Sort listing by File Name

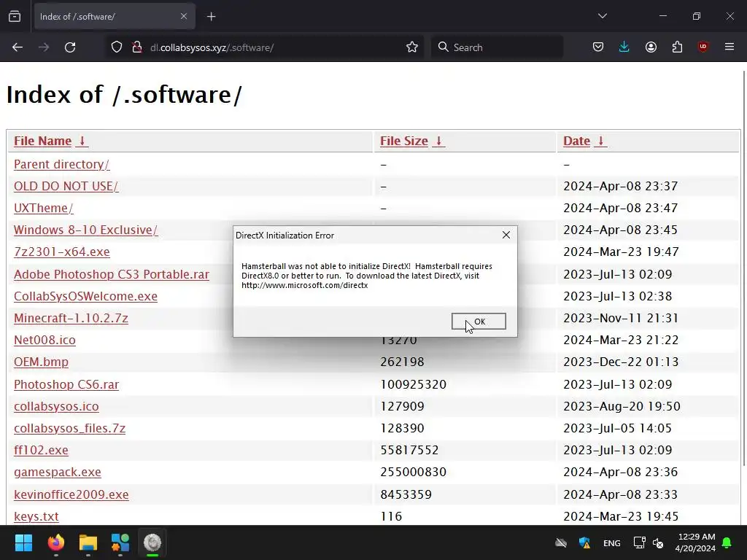42,141
